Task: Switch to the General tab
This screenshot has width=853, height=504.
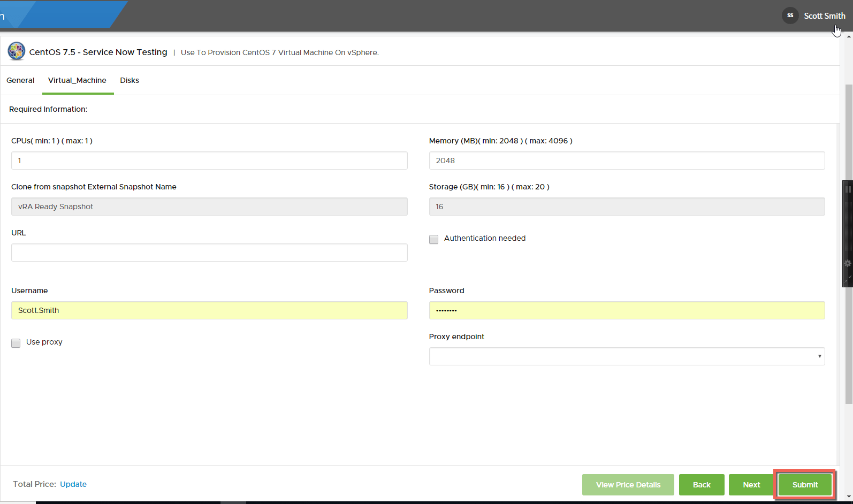Action: click(x=20, y=80)
